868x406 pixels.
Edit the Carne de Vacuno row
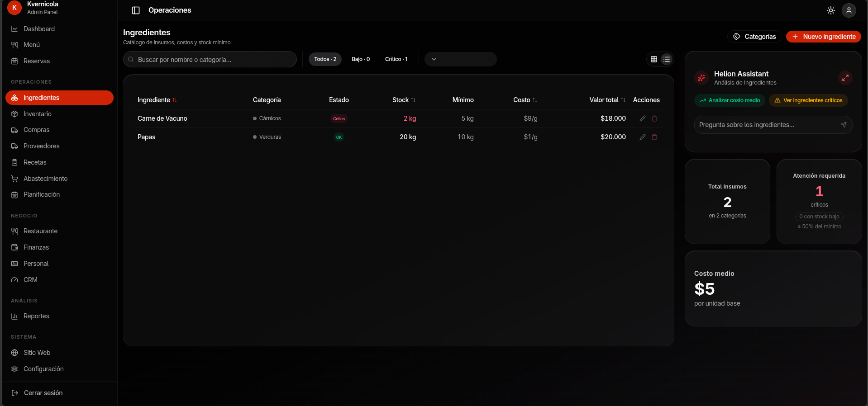(642, 118)
